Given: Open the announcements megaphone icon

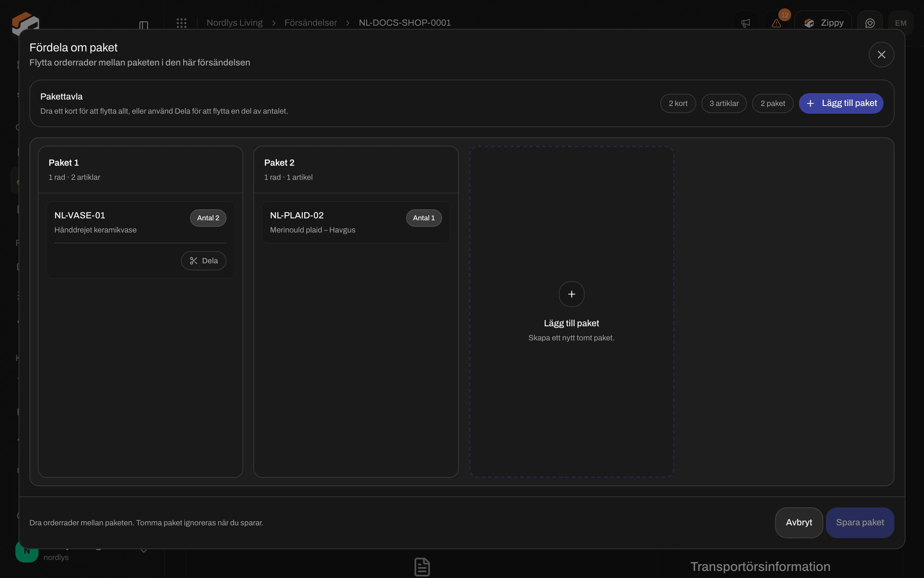Looking at the screenshot, I should coord(745,23).
